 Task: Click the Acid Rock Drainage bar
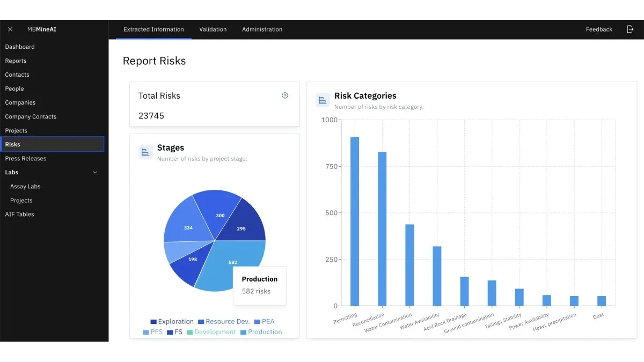tap(464, 291)
